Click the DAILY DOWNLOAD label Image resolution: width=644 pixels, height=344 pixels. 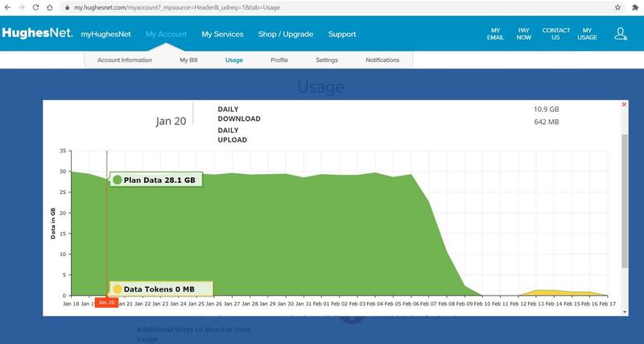239,114
